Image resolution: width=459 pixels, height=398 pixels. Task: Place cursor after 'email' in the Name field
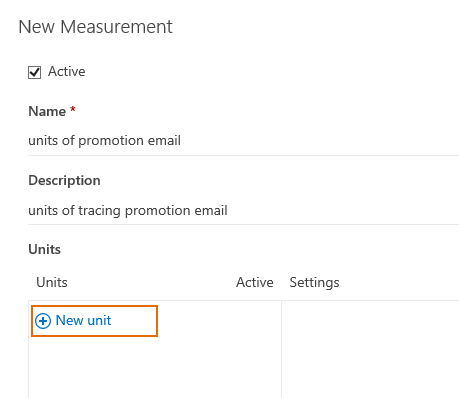[x=181, y=141]
